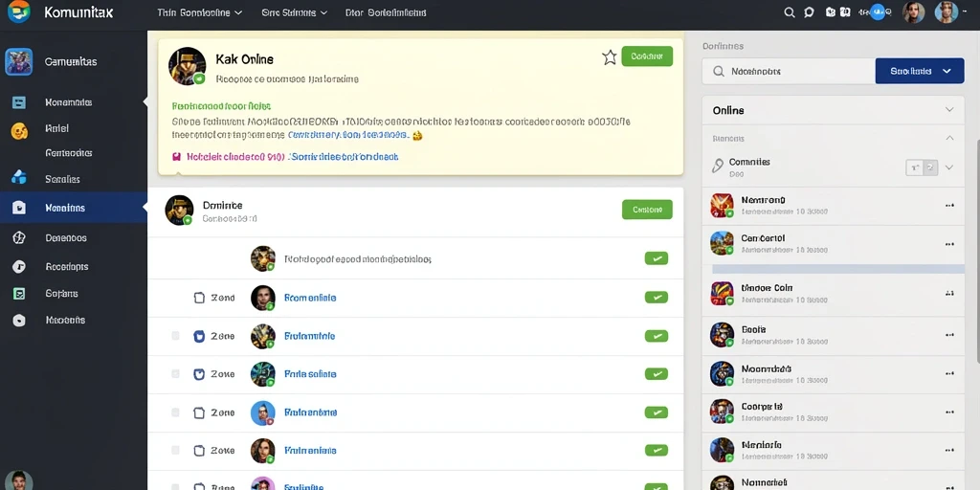Open more options for Sooia

click(x=949, y=335)
